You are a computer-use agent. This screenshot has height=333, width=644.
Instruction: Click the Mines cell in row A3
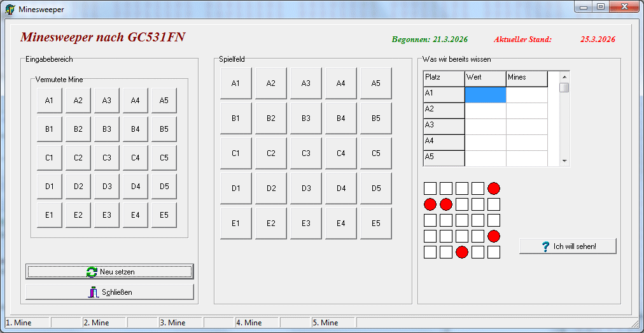coord(526,126)
